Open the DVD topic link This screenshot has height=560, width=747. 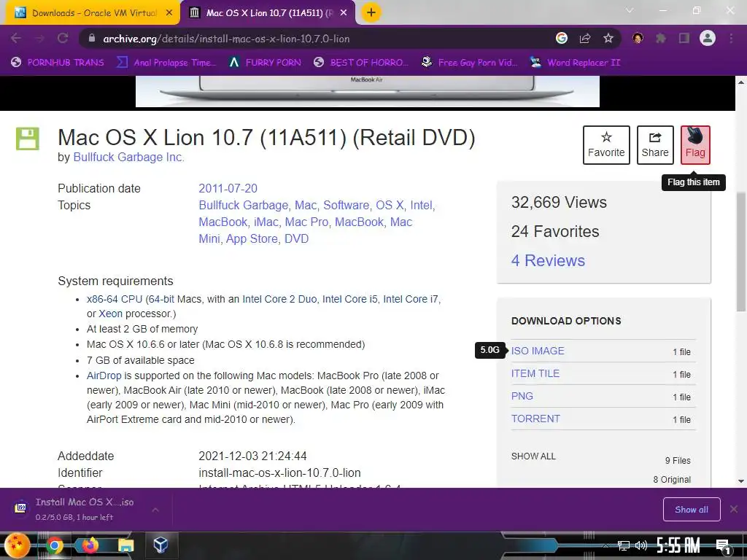click(x=296, y=238)
